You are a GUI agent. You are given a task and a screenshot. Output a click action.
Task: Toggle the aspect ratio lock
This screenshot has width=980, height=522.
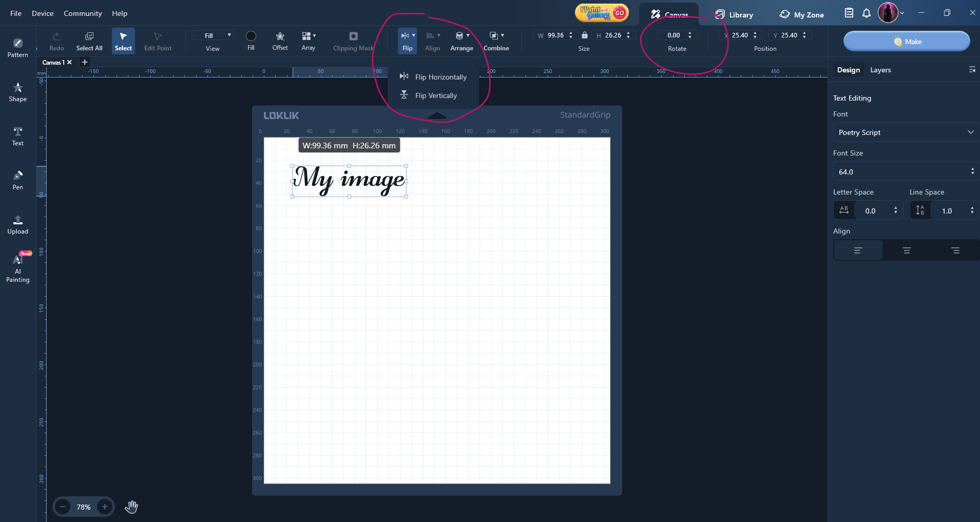pyautogui.click(x=584, y=35)
